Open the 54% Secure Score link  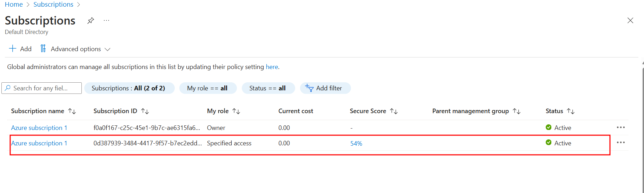(356, 144)
